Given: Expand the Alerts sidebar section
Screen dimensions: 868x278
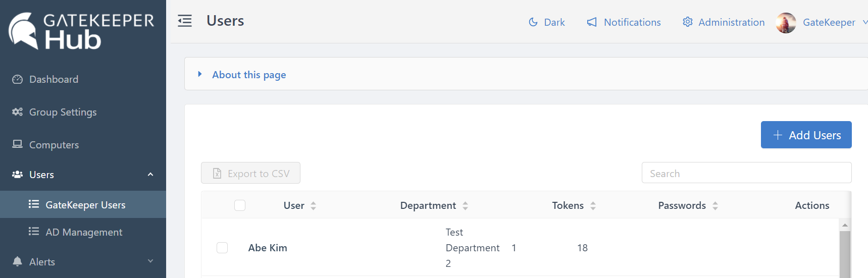Looking at the screenshot, I should pos(150,261).
